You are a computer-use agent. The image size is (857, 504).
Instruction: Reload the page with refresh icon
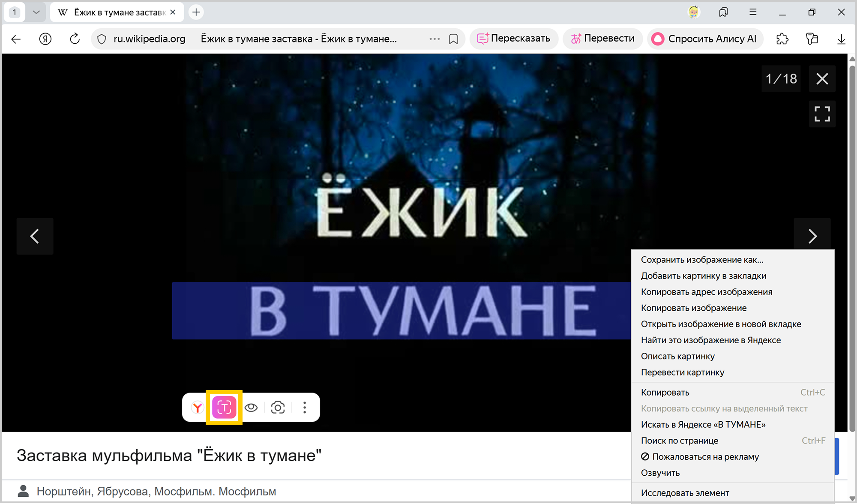[x=75, y=39]
